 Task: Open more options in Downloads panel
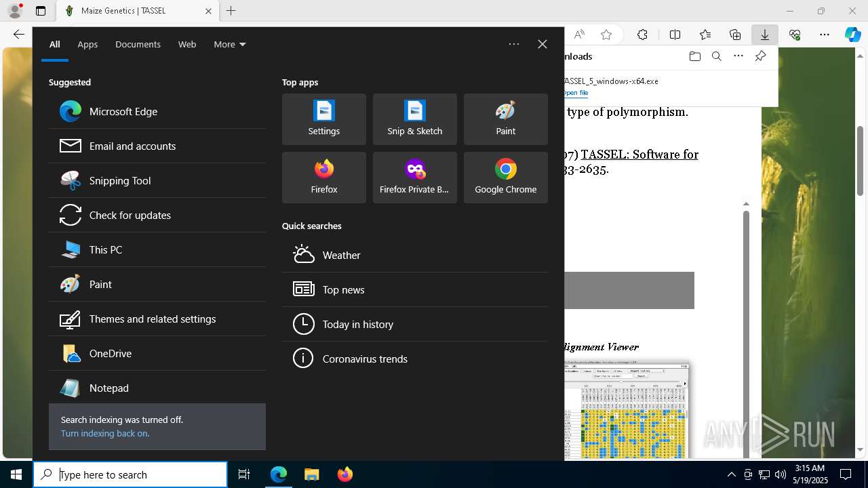pyautogui.click(x=738, y=56)
